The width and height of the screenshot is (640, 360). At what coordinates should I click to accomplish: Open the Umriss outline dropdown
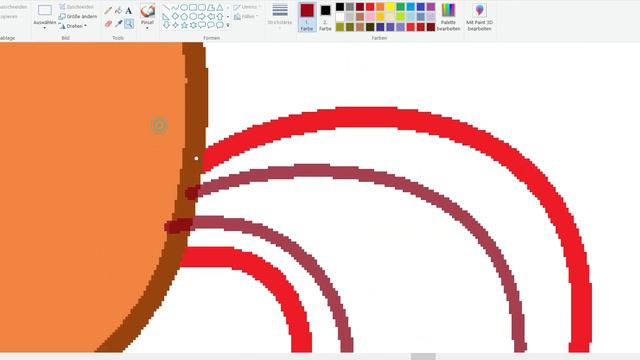point(247,7)
